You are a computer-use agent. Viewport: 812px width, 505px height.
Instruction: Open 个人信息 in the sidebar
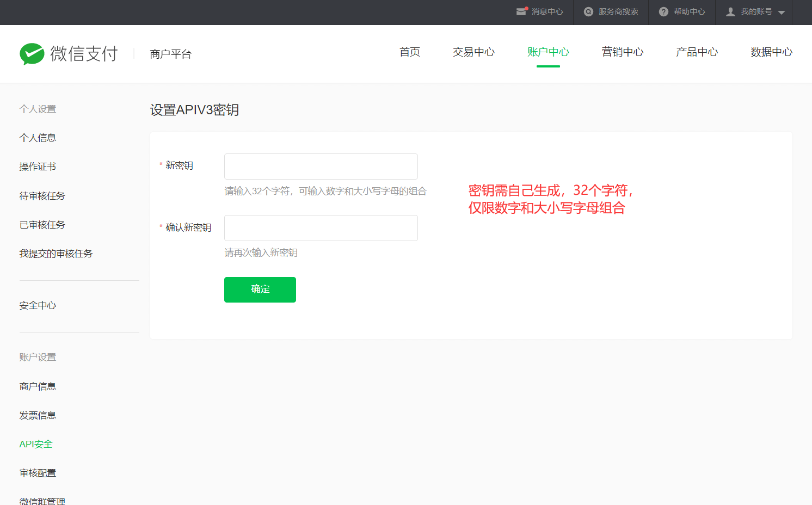(x=38, y=138)
